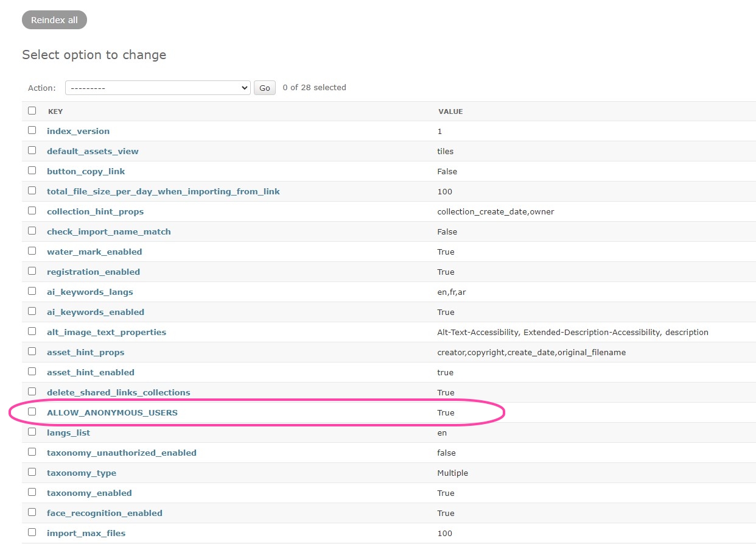
Task: Open the water_mark_enabled option
Action: tap(94, 252)
